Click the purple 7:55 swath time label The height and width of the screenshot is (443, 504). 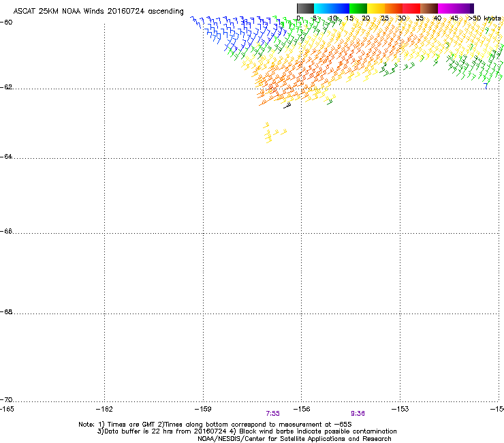(273, 414)
